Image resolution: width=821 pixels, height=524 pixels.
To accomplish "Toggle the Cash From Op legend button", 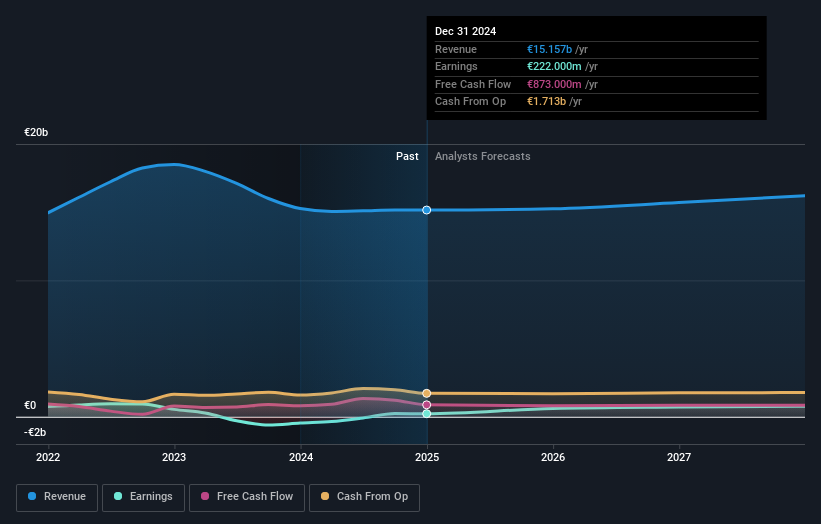I will pyautogui.click(x=364, y=497).
